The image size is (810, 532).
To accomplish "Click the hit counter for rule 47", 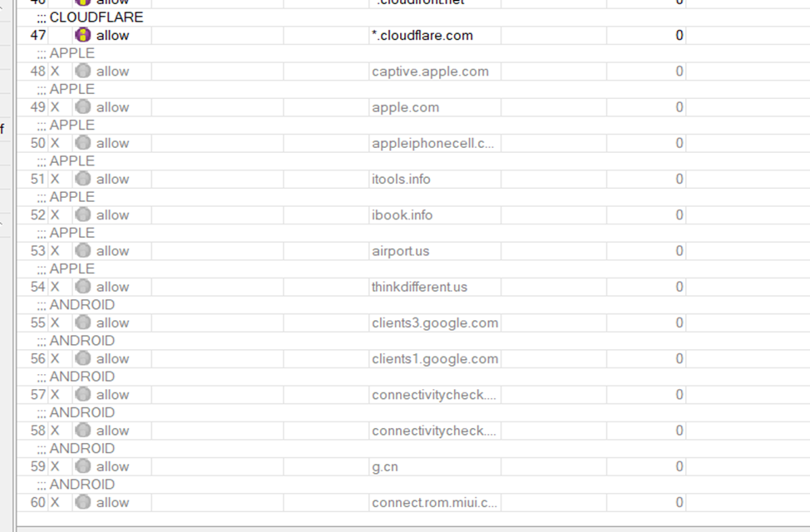I will pyautogui.click(x=679, y=35).
